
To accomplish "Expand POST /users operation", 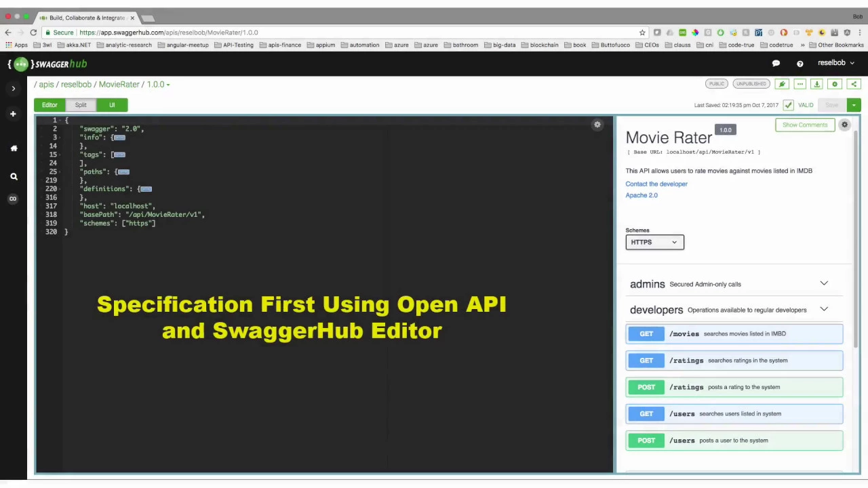I will tap(734, 441).
